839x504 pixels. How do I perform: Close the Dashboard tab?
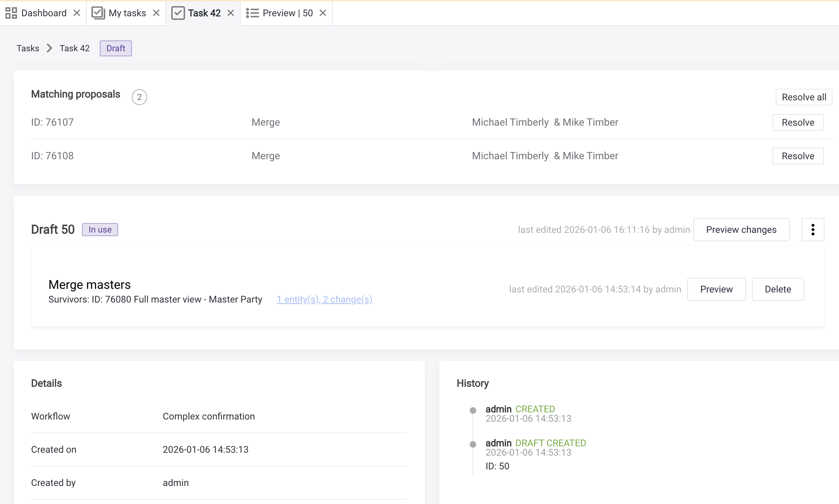(x=77, y=13)
